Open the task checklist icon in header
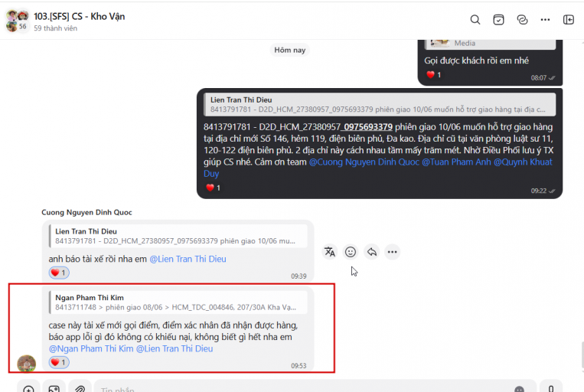The image size is (584, 392). pyautogui.click(x=498, y=20)
